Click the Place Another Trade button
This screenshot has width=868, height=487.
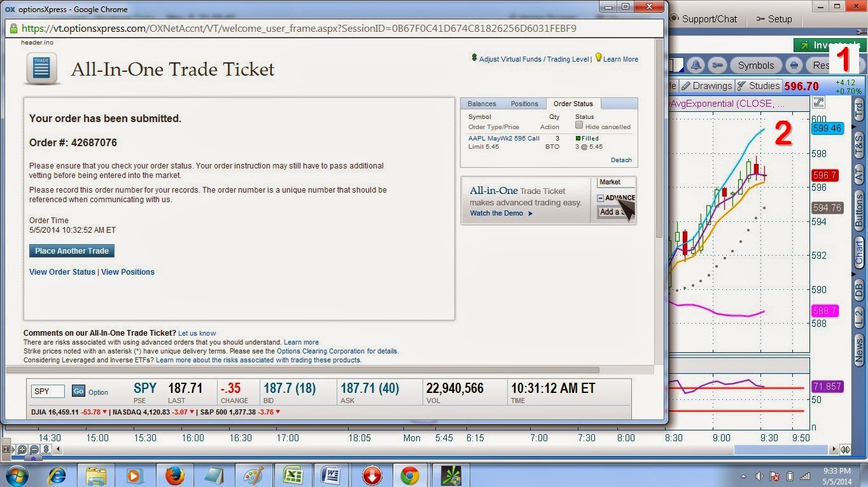[x=72, y=251]
